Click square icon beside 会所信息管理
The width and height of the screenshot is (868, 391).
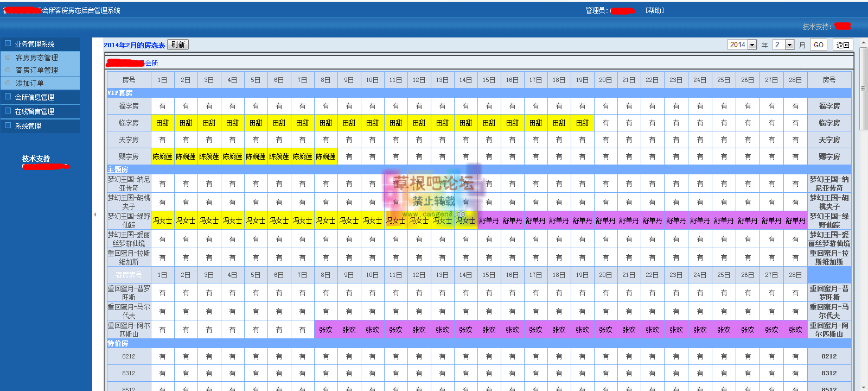point(8,97)
